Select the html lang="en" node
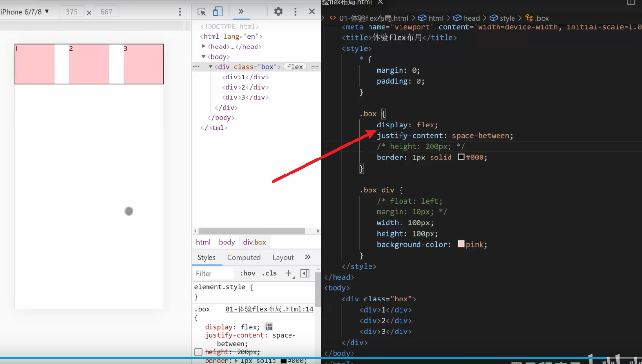642x364 pixels. [231, 36]
